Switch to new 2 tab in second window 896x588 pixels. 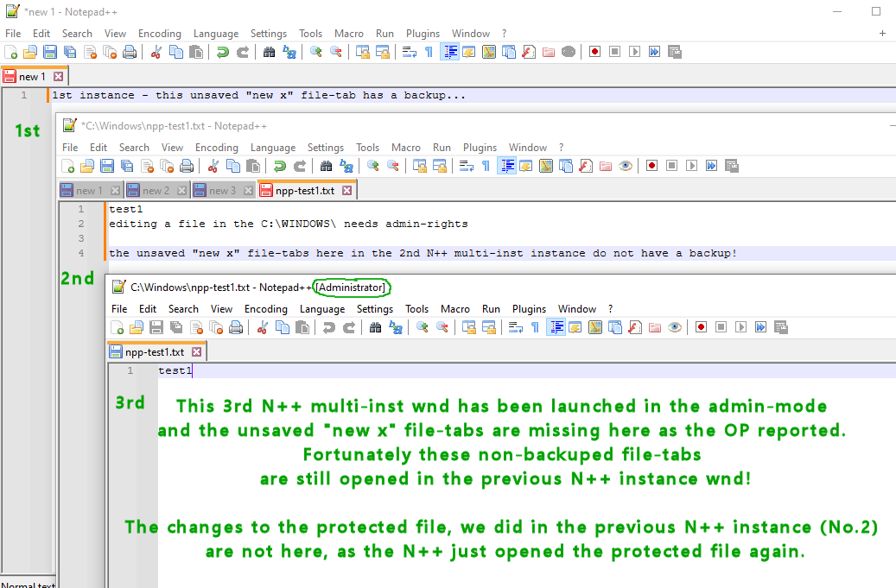[x=156, y=191]
